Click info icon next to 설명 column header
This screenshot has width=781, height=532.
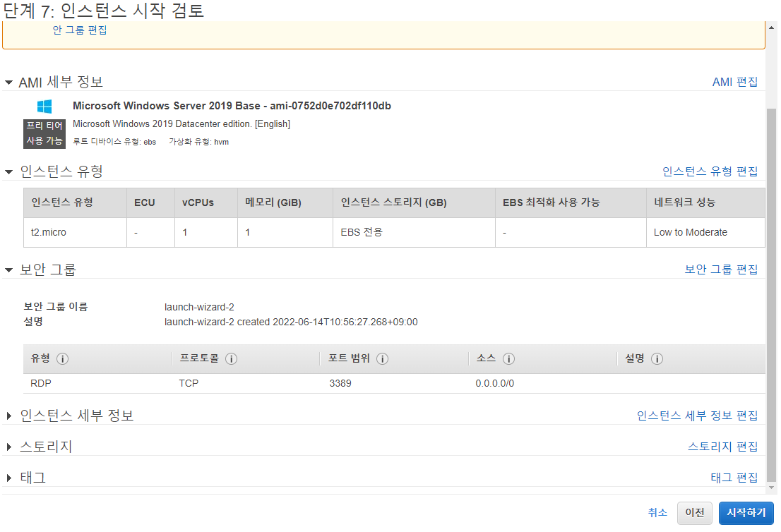point(657,359)
